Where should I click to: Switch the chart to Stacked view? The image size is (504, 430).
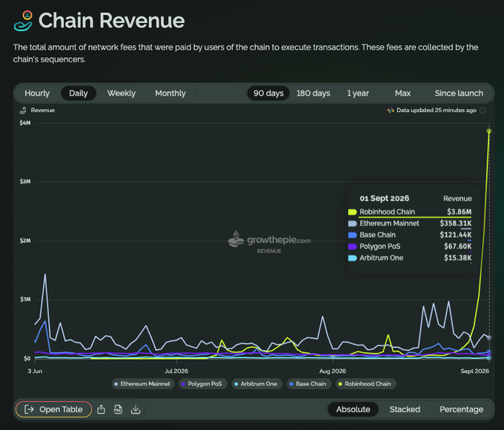tap(405, 409)
